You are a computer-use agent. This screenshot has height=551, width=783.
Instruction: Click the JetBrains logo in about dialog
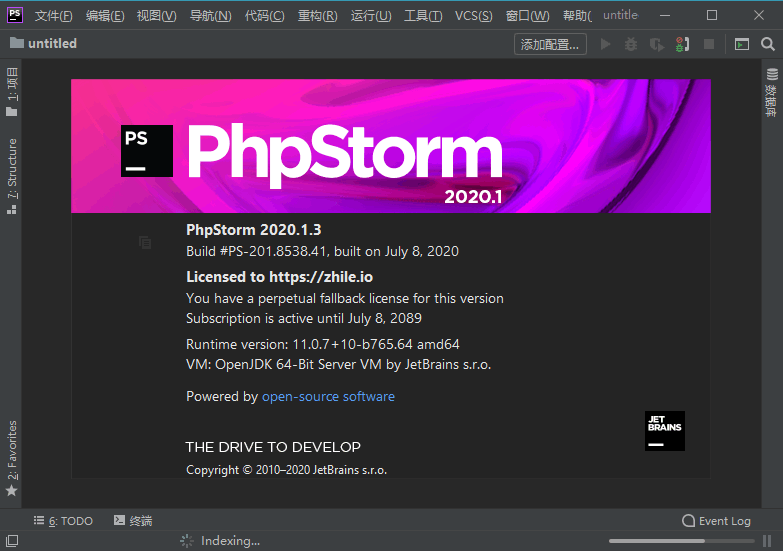(x=665, y=431)
